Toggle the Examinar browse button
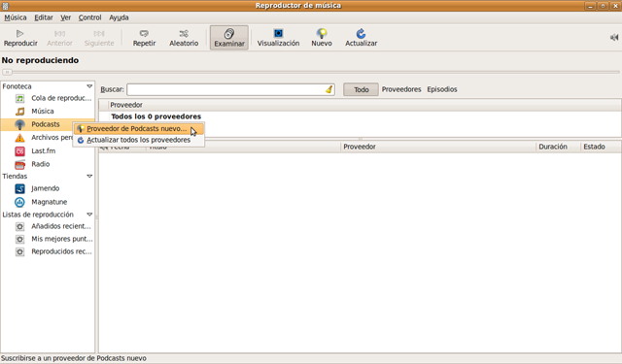Image resolution: width=622 pixels, height=364 pixels. [229, 38]
